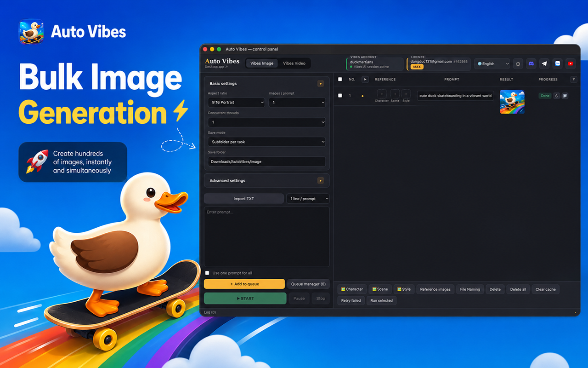Image resolution: width=588 pixels, height=368 pixels.
Task: Expand the Advanced settings section
Action: click(321, 180)
